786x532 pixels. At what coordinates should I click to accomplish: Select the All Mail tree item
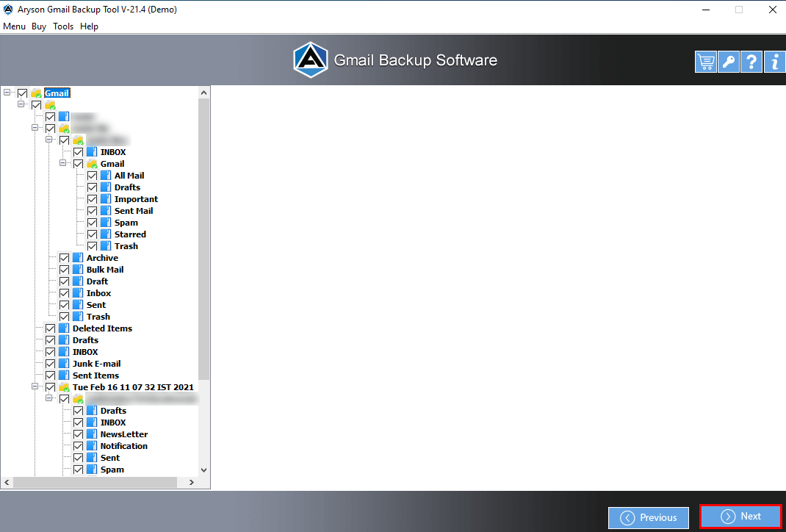(x=129, y=176)
